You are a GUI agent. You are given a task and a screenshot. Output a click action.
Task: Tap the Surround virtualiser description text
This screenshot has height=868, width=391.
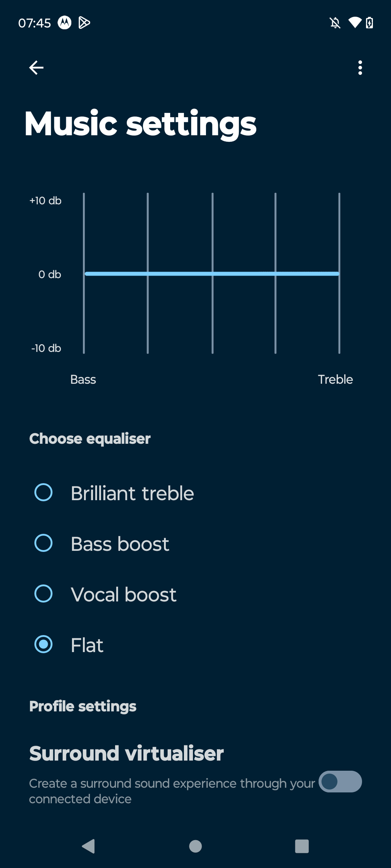[x=172, y=791]
